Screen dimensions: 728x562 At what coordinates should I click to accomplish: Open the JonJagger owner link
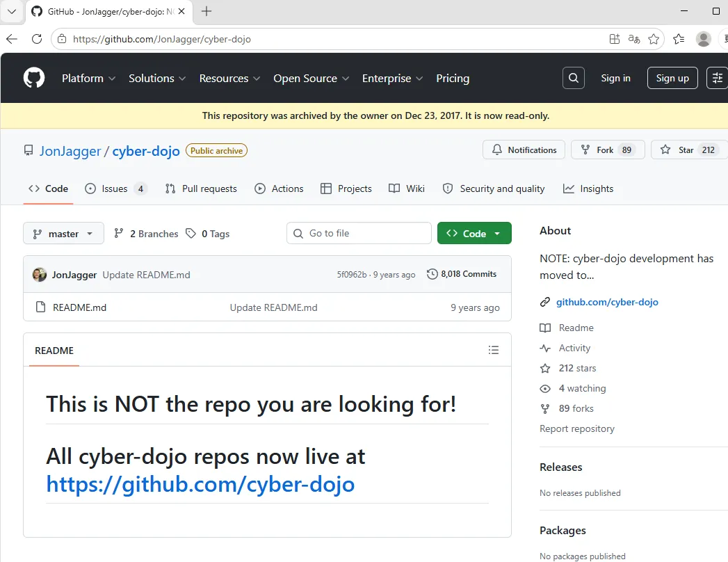70,151
